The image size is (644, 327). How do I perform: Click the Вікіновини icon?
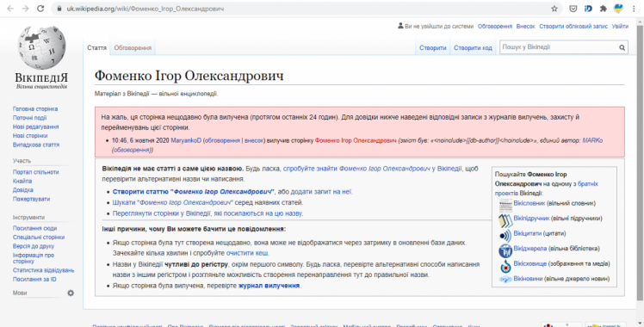(x=505, y=280)
